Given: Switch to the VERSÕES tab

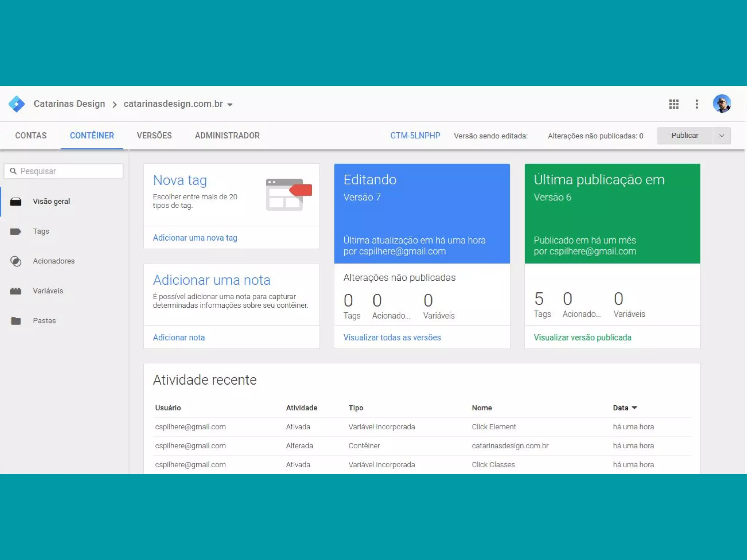Looking at the screenshot, I should [x=154, y=136].
